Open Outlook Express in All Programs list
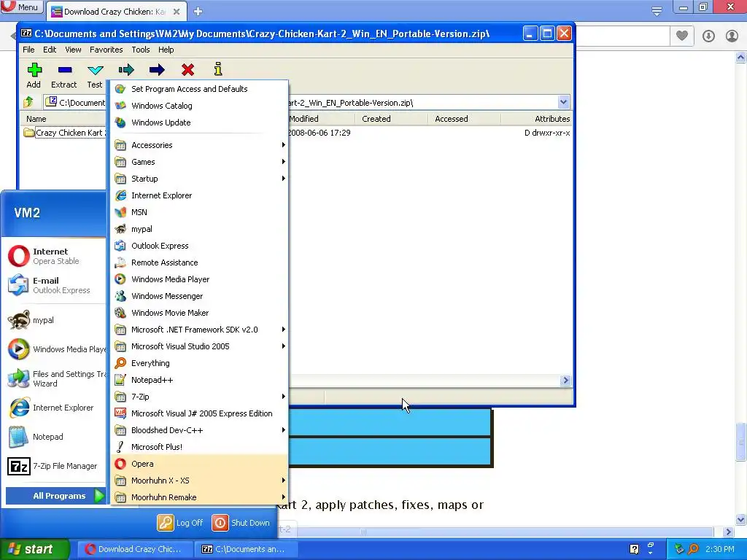The height and width of the screenshot is (560, 747). point(199,246)
